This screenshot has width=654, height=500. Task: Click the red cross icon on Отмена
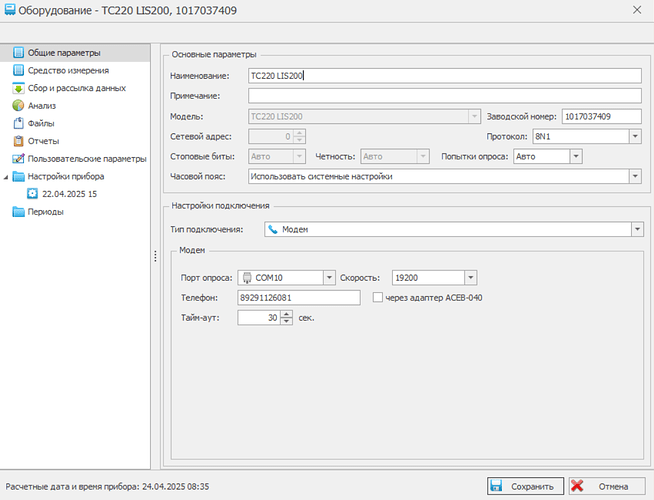(577, 486)
